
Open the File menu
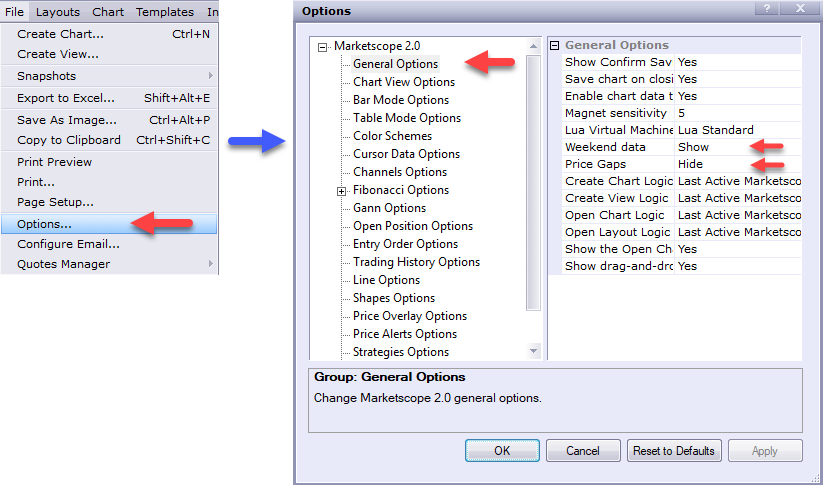click(15, 12)
